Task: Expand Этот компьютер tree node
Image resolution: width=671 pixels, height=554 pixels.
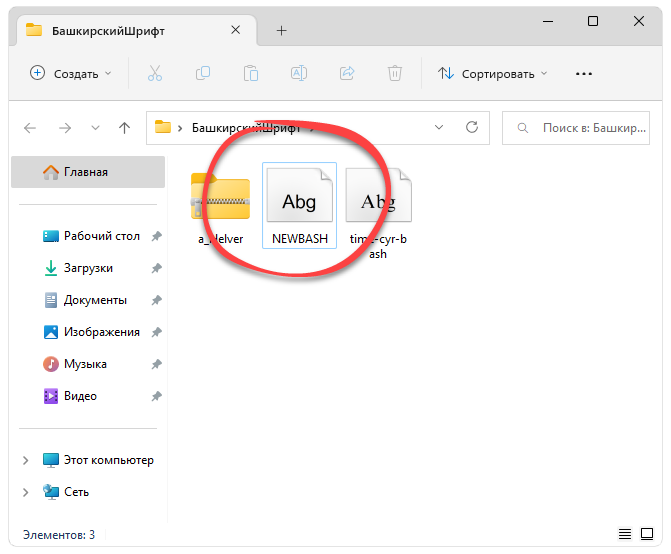Action: point(26,460)
